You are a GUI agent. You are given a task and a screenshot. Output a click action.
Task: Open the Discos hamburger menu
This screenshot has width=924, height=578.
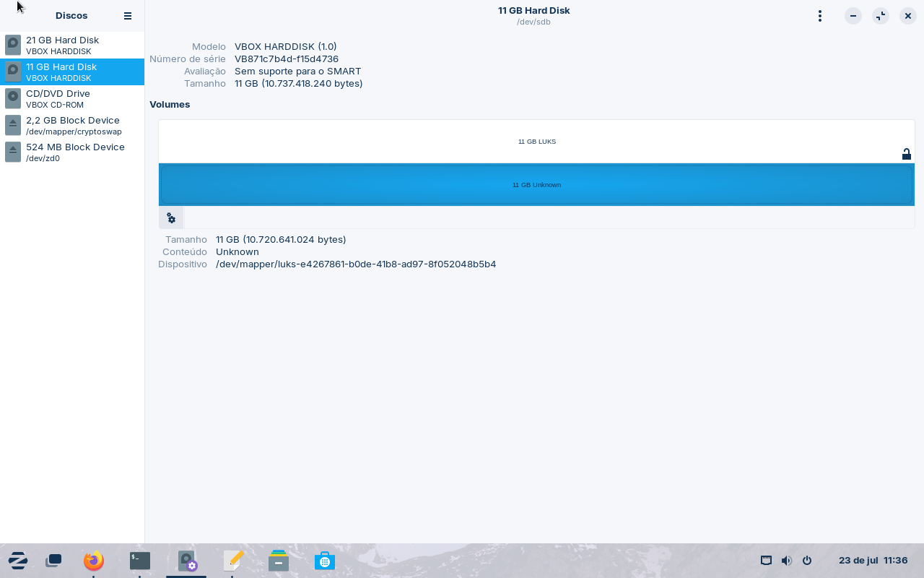pyautogui.click(x=128, y=16)
